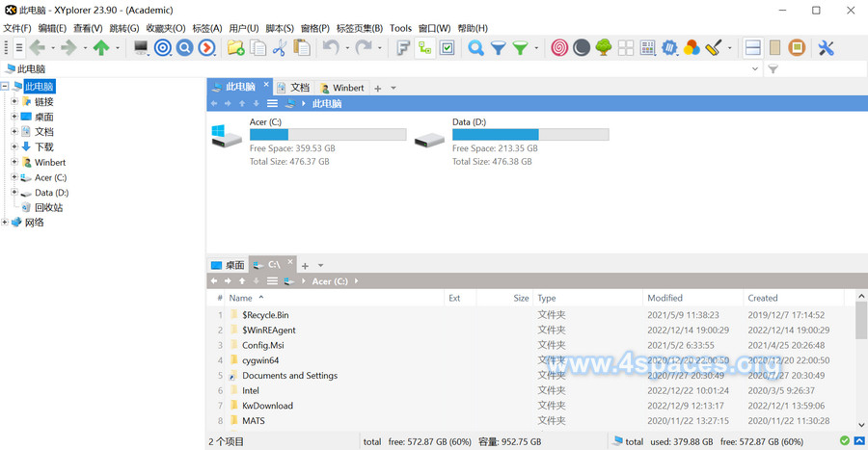868x450 pixels.
Task: Expand the Acer (C:) tree node
Action: (14, 177)
